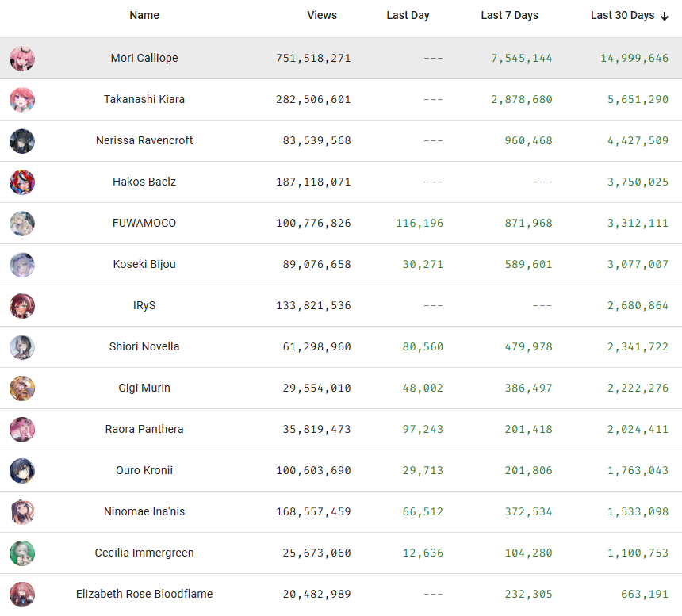Screen dimensions: 682x616
Task: Select Nerissa Ravencroft's profile avatar
Action: 22,141
